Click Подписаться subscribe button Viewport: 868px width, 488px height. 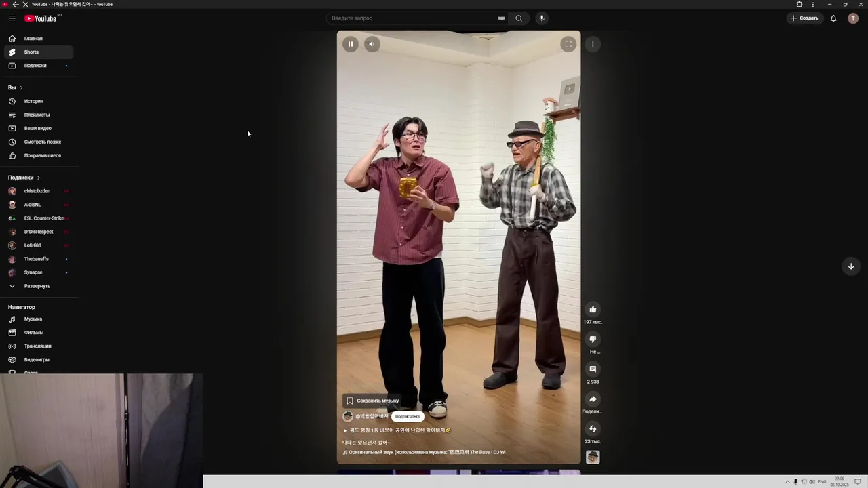pyautogui.click(x=408, y=416)
